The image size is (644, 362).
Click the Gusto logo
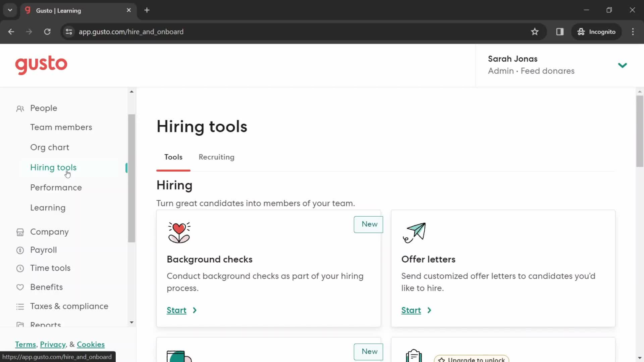point(41,65)
